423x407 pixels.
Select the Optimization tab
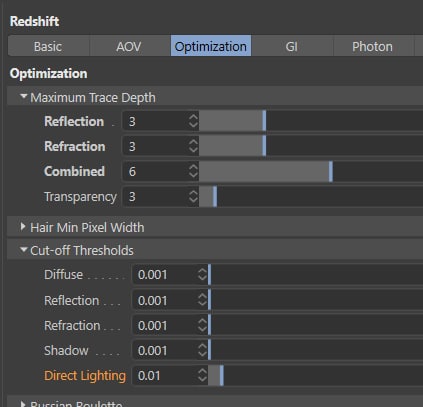coord(211,46)
